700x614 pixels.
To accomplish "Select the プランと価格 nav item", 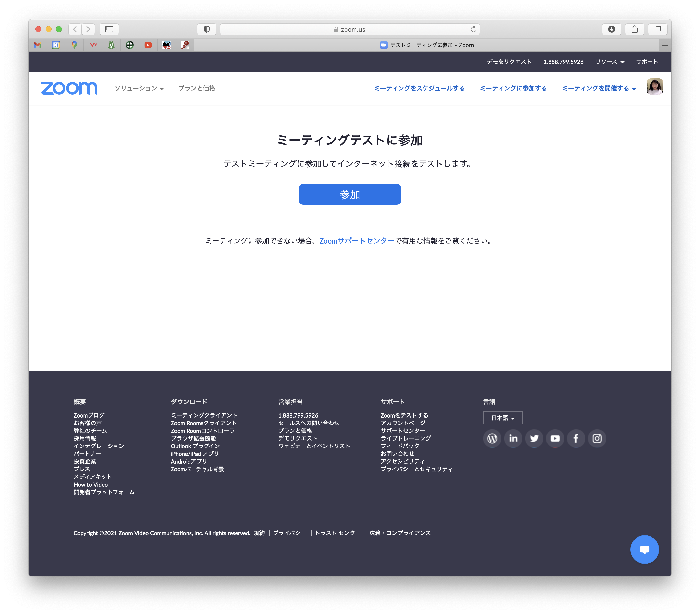I will coord(197,88).
